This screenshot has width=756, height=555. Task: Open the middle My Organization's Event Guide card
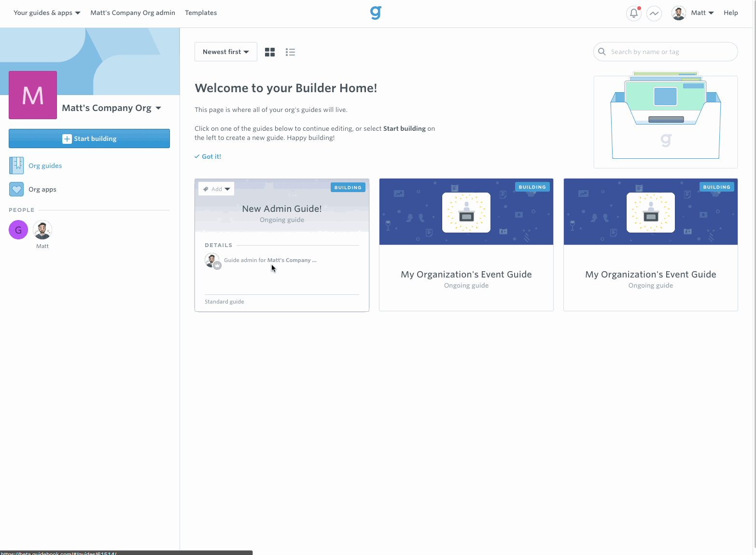tap(466, 245)
